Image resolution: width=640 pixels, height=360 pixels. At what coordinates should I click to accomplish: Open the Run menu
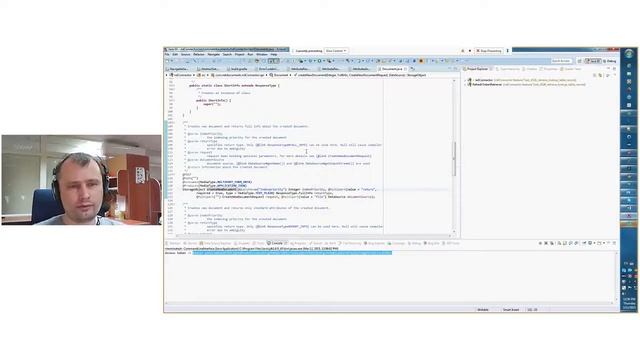250,54
